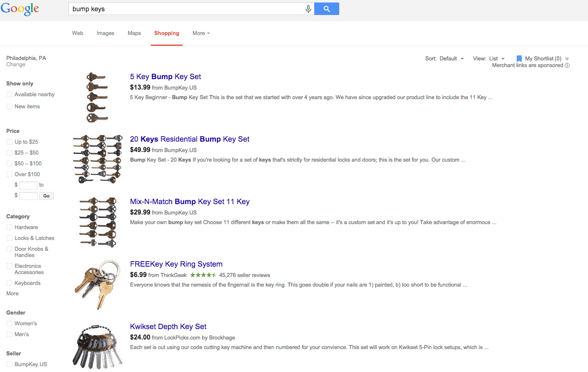Click the blue search magnifier button
Image resolution: width=588 pixels, height=372 pixels.
point(326,9)
